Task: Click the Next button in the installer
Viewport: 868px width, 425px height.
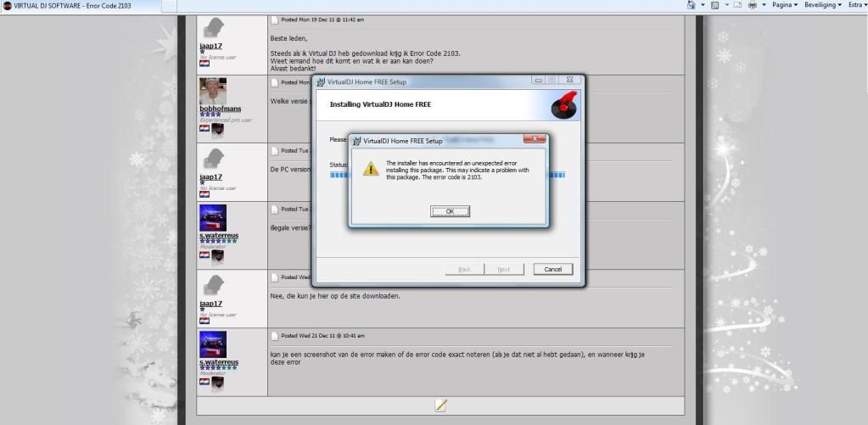Action: [504, 269]
